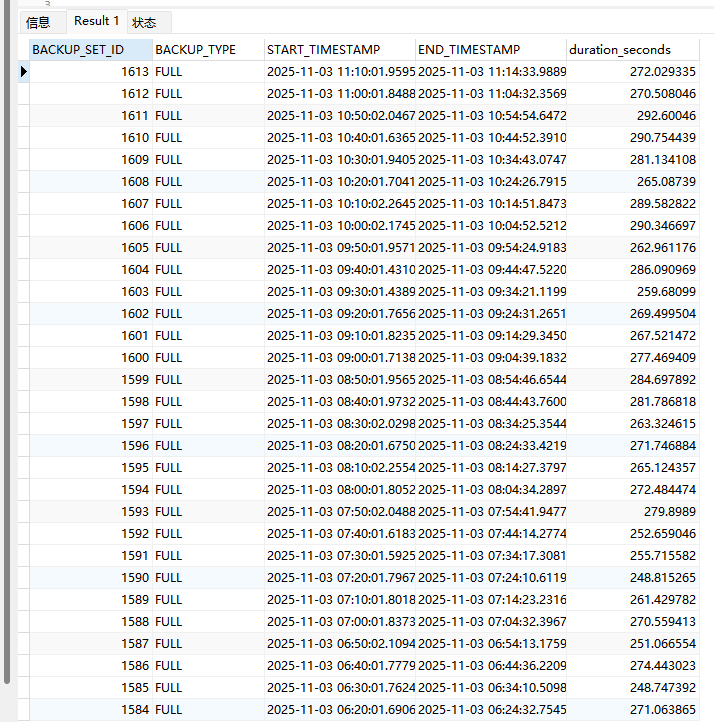Select end timestamp 2025-11-03 08:04:34.2897

pos(491,490)
